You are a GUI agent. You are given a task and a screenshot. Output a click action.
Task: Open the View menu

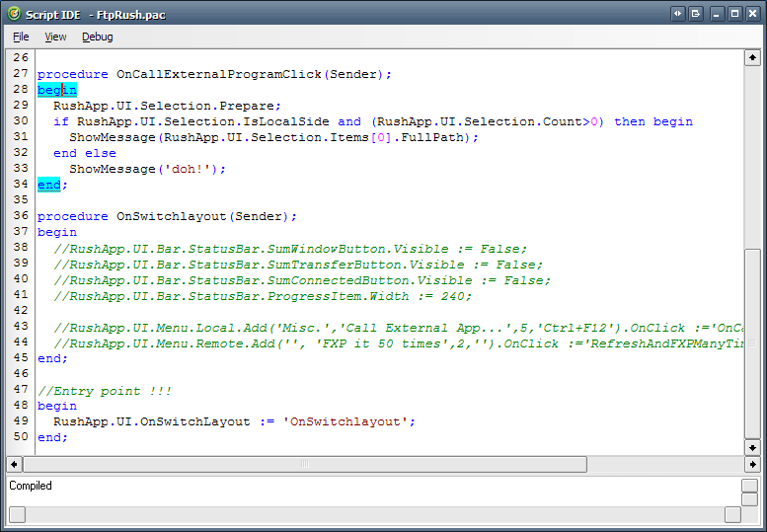pyautogui.click(x=55, y=37)
